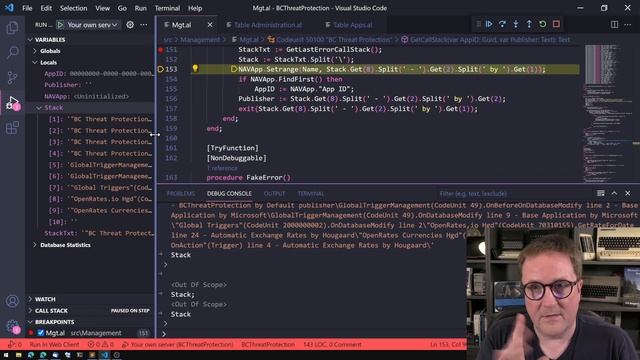This screenshot has height=360, width=640.
Task: Open the Windows Start button
Action: [6, 355]
